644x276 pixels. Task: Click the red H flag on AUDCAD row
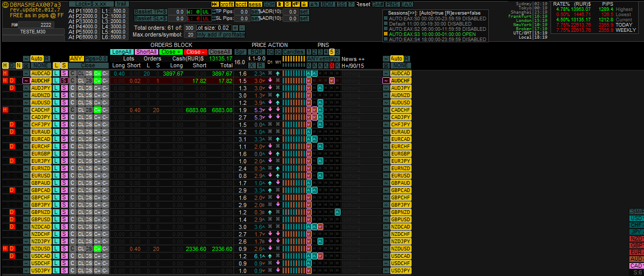[5, 74]
